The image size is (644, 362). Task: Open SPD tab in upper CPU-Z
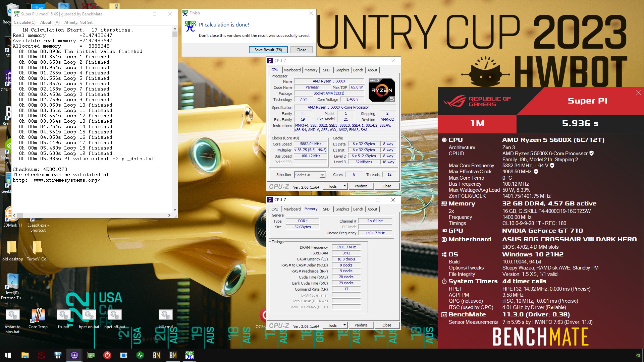coord(326,70)
